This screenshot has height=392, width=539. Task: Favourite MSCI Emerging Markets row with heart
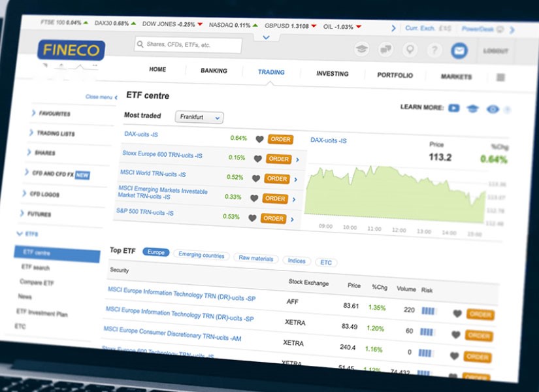[254, 198]
